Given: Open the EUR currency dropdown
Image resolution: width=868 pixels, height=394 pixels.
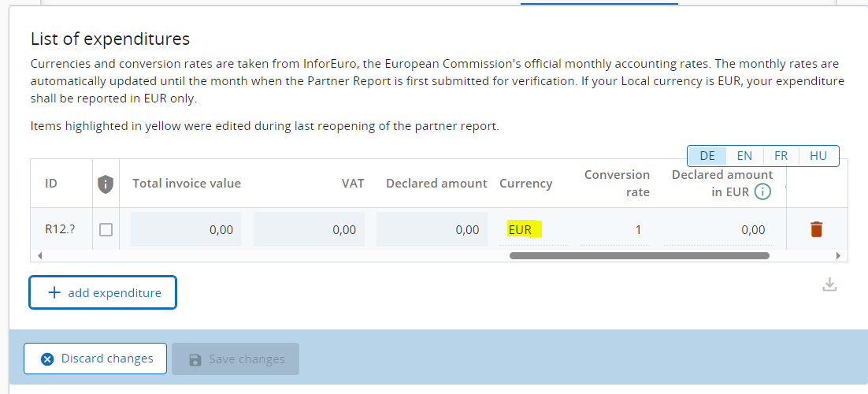Looking at the screenshot, I should [532, 230].
